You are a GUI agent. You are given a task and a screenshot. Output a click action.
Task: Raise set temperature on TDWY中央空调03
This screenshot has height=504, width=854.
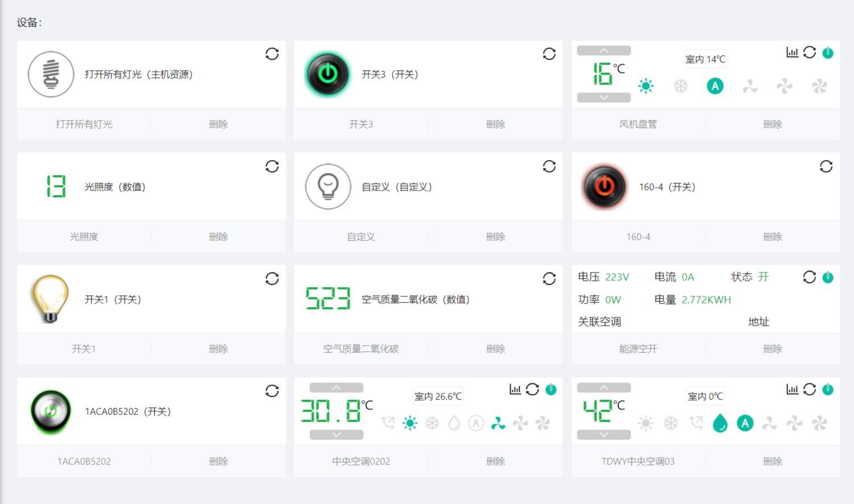point(603,387)
